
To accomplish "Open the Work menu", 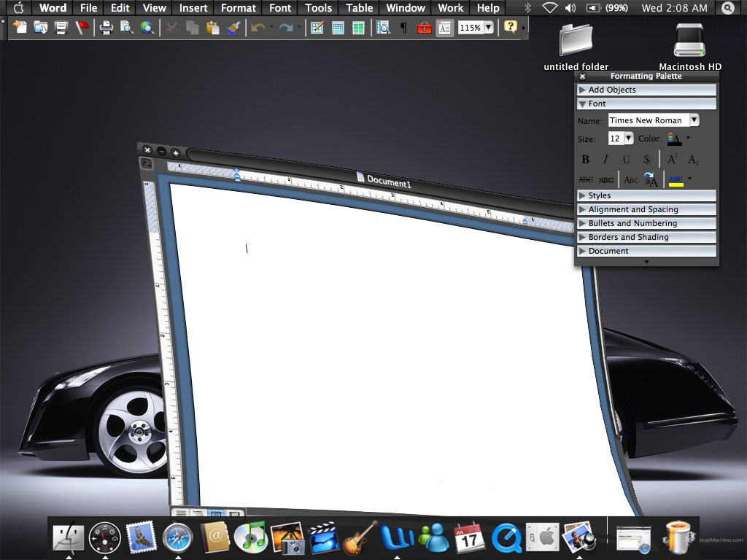I will 451,7.
